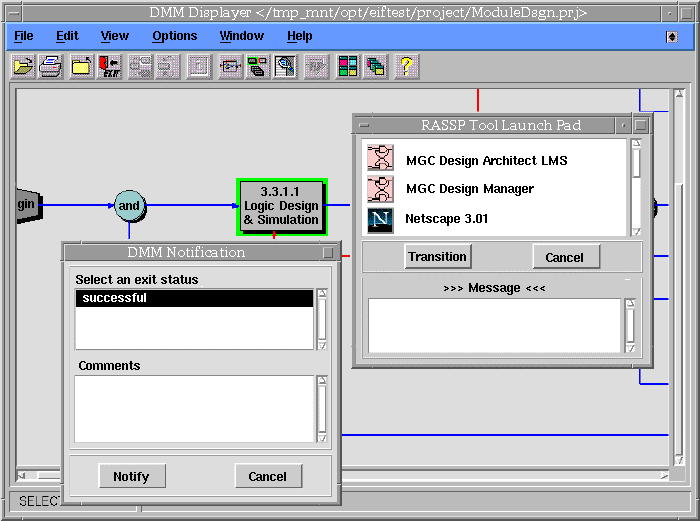Cancel the DMM Notification dialog
The image size is (700, 521).
pyautogui.click(x=267, y=477)
